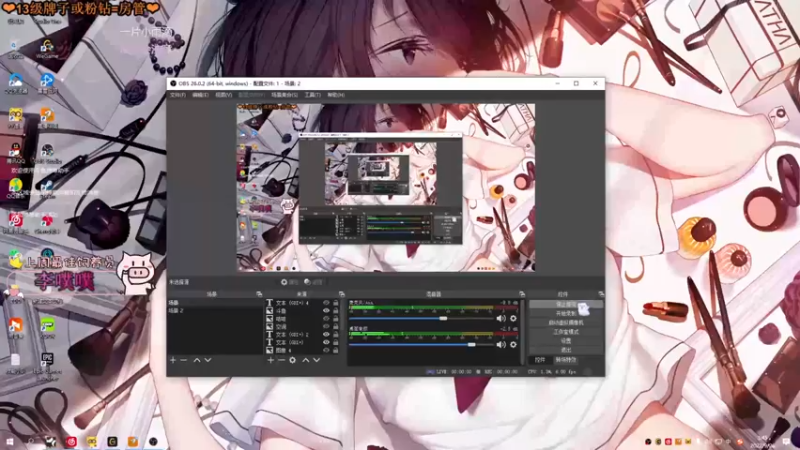Screen dimensions: 800x450
Task: Add a new scene with plus icon
Action: click(x=173, y=360)
